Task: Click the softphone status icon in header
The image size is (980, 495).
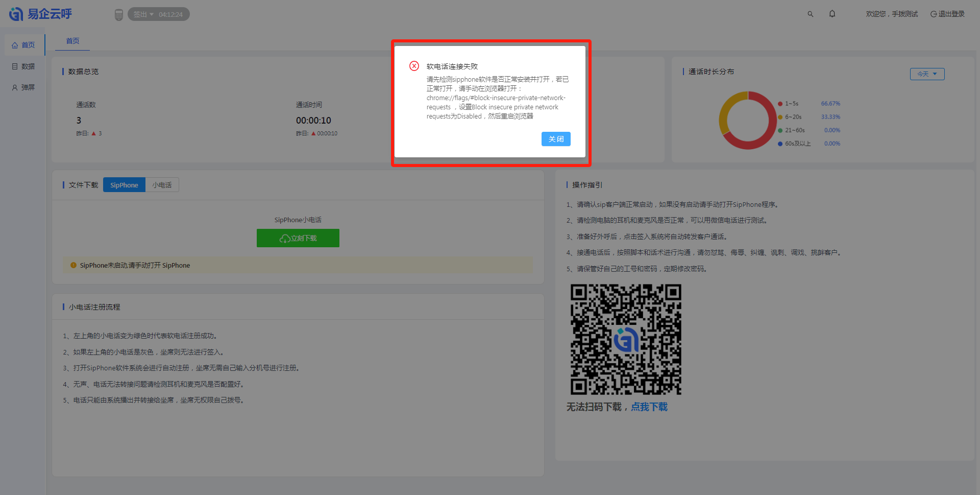Action: click(118, 15)
